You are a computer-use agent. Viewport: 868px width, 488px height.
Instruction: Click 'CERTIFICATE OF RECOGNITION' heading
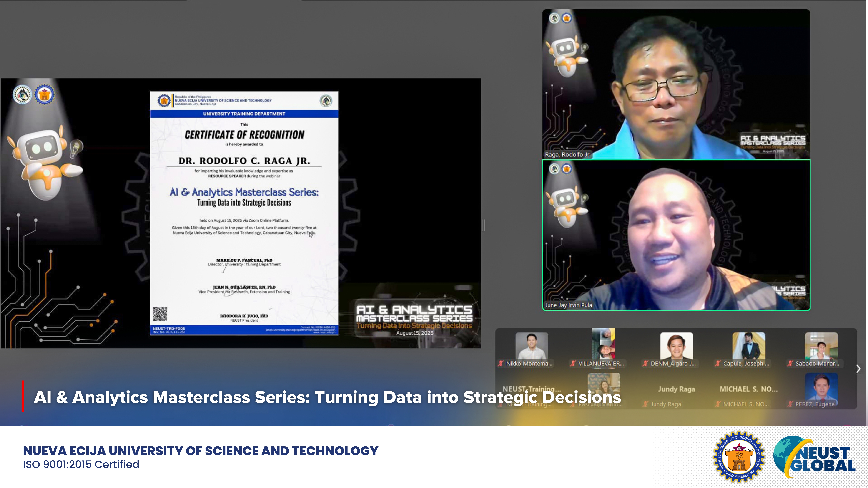coord(244,135)
